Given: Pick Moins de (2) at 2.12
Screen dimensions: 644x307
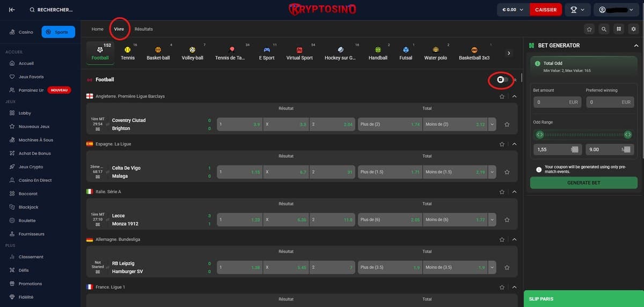Looking at the screenshot, I should point(455,125).
